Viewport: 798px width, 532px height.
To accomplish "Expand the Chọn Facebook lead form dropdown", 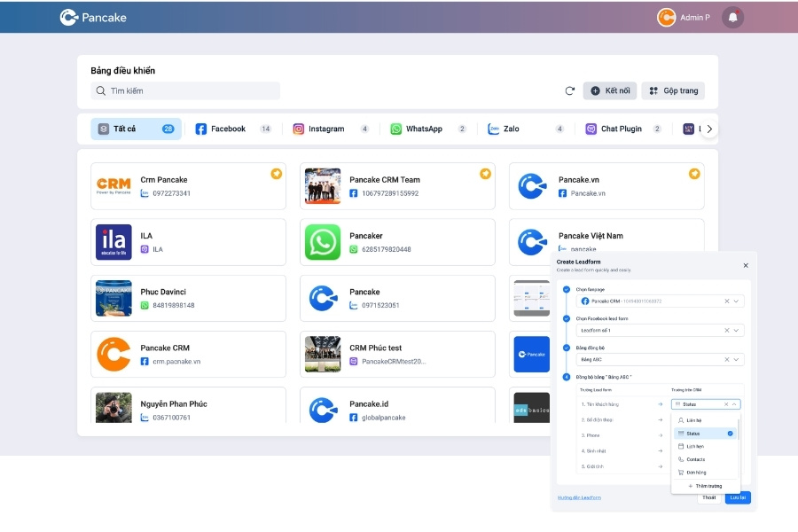I will coord(736,331).
